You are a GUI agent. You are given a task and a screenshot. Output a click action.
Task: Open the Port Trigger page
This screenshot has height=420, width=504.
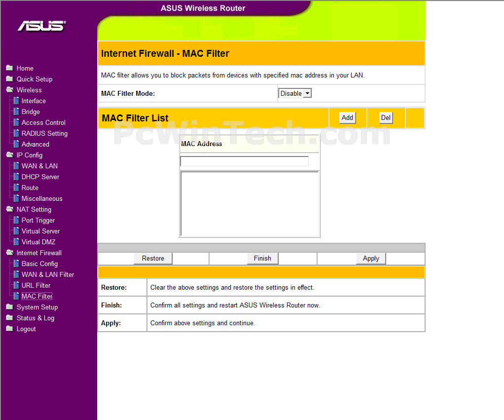38,221
